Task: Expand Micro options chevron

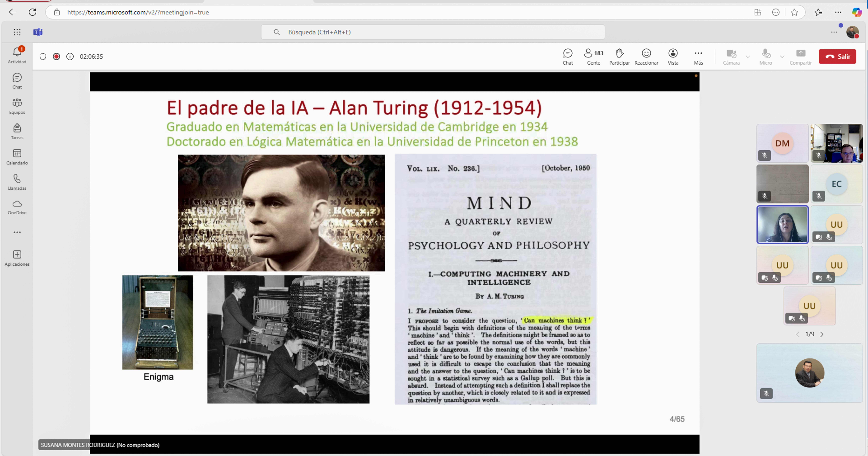Action: (782, 57)
